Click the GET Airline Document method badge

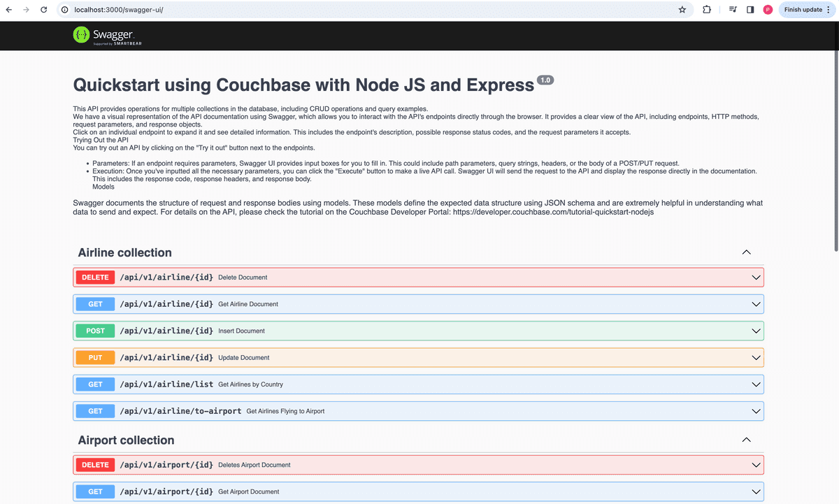click(x=95, y=304)
